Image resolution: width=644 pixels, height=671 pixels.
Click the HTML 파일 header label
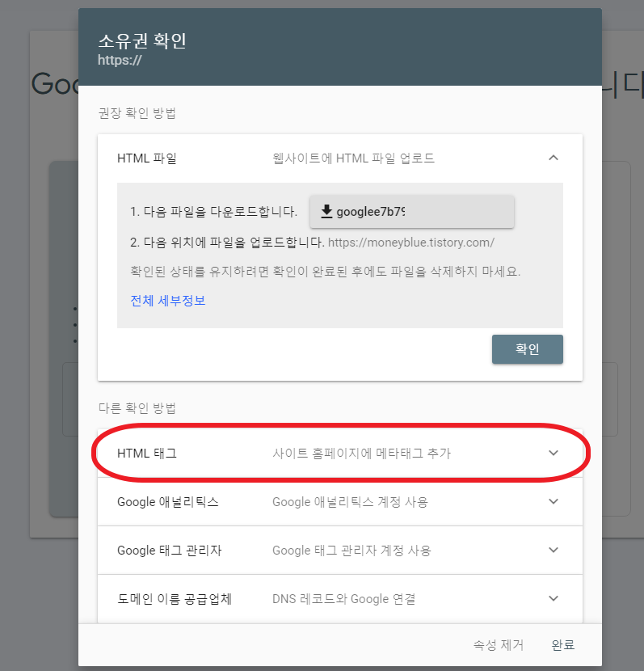point(147,158)
